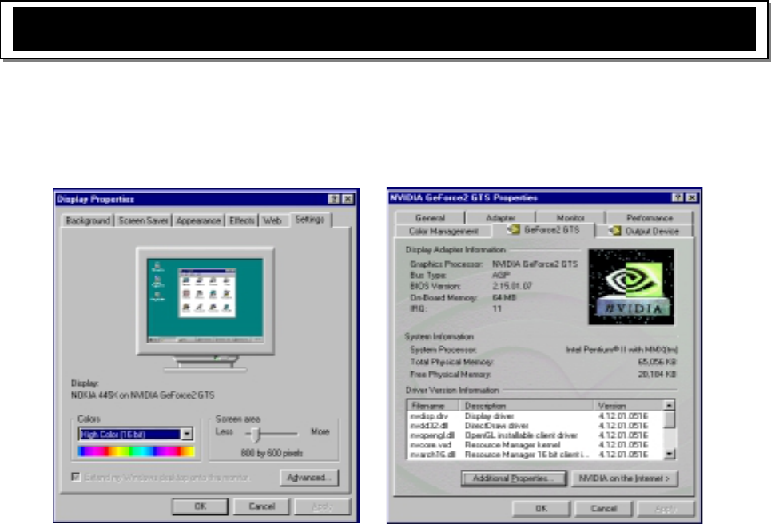Click the Screen area slider handle
The image size is (771, 532).
click(x=255, y=435)
